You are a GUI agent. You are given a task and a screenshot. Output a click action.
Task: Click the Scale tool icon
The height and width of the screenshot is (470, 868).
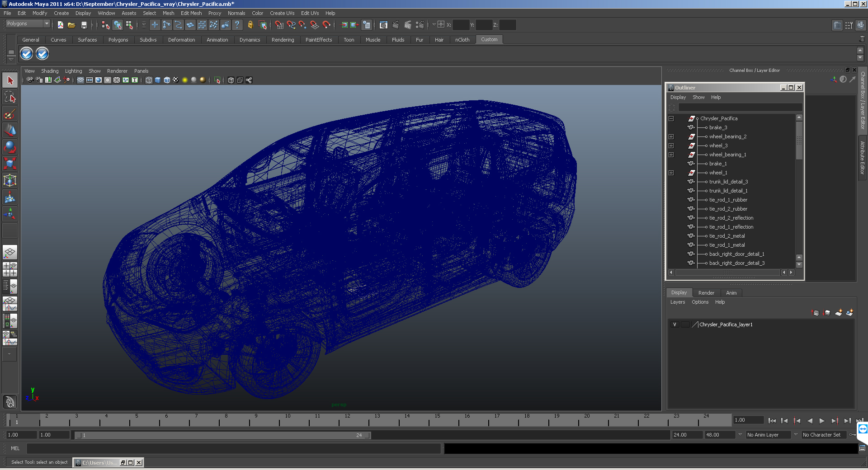click(x=10, y=163)
